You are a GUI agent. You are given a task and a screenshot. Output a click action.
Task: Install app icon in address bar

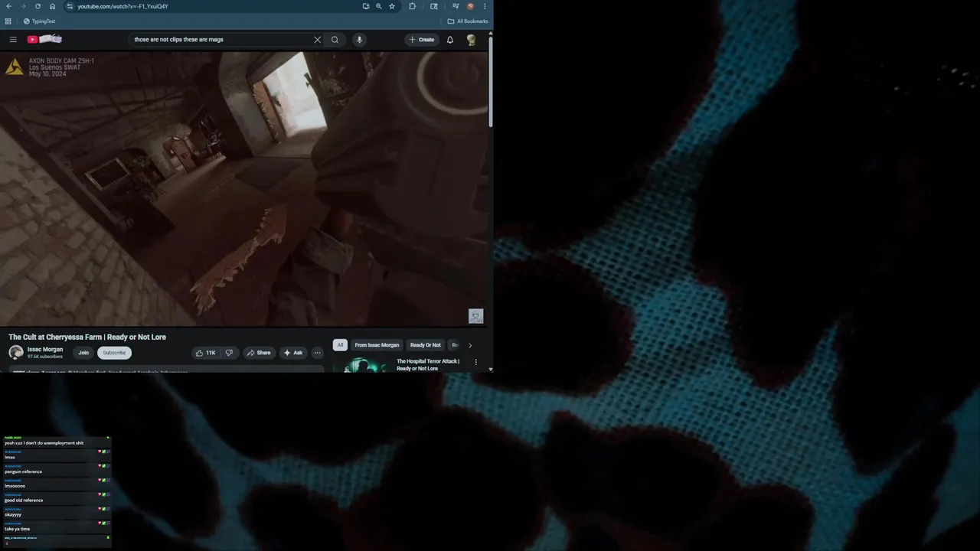tap(366, 6)
